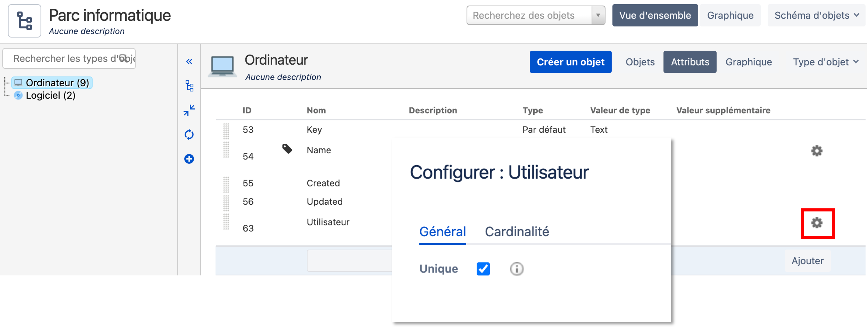
Task: Open the Type d'objet dropdown
Action: point(826,62)
